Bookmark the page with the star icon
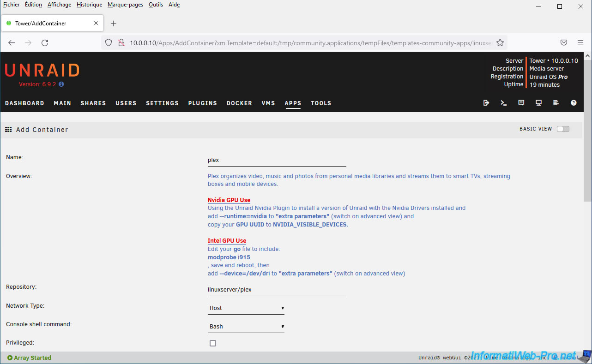 pyautogui.click(x=500, y=42)
